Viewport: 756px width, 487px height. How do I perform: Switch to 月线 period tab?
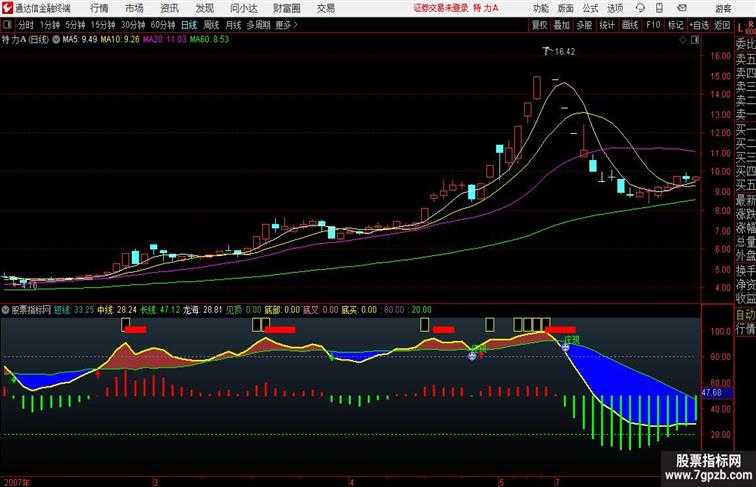[233, 25]
